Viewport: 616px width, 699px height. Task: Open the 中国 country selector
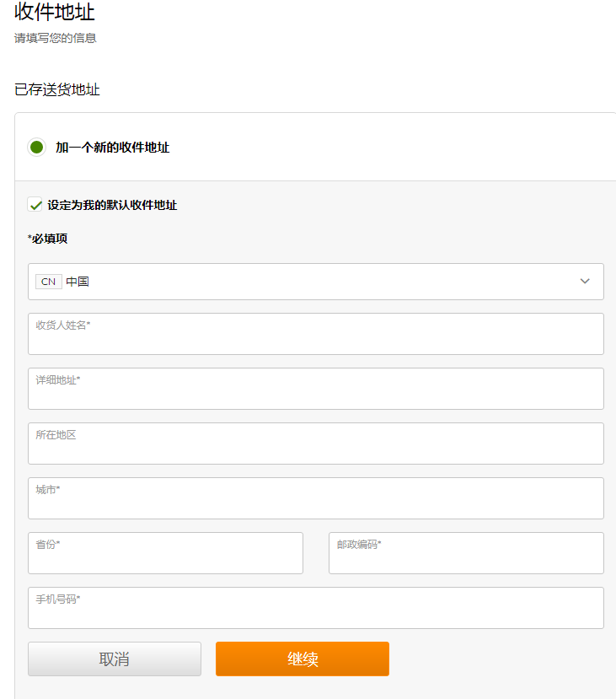pyautogui.click(x=316, y=281)
